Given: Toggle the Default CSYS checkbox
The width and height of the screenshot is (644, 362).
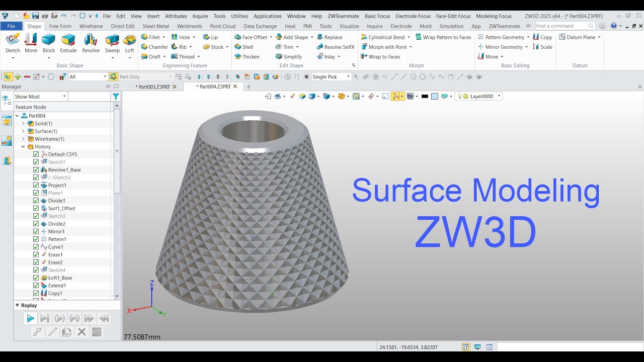Looking at the screenshot, I should pos(36,154).
